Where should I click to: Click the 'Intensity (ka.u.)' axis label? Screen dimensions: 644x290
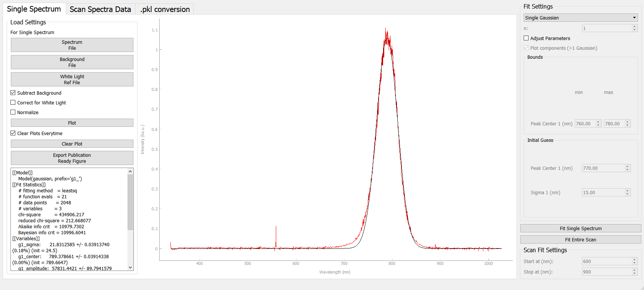pyautogui.click(x=142, y=140)
